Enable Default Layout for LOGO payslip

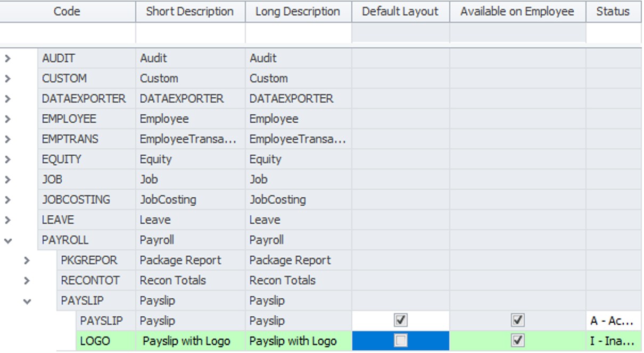(400, 341)
